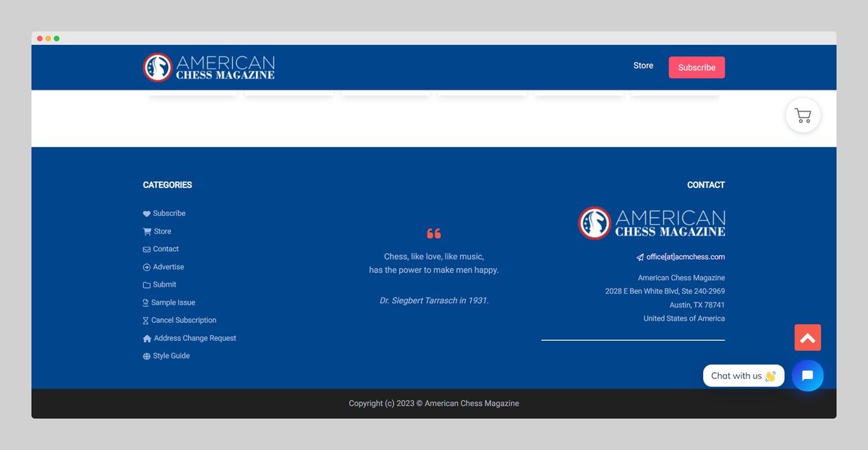Open the chat bubble widget
The width and height of the screenshot is (868, 450).
tap(807, 375)
